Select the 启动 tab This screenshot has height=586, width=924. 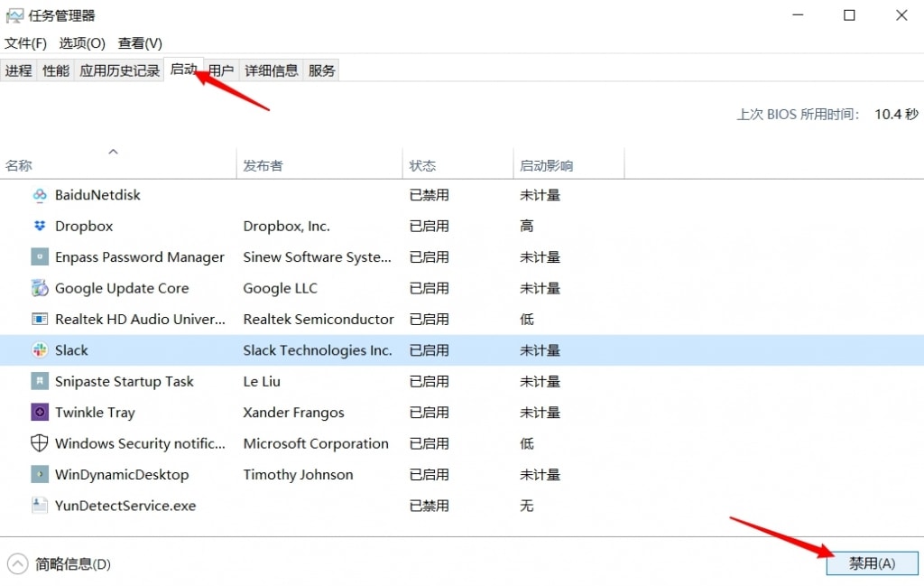point(183,70)
